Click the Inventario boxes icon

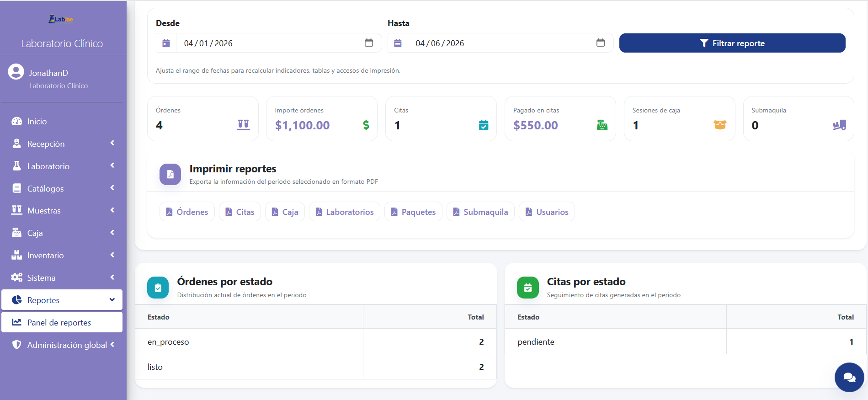pos(17,255)
